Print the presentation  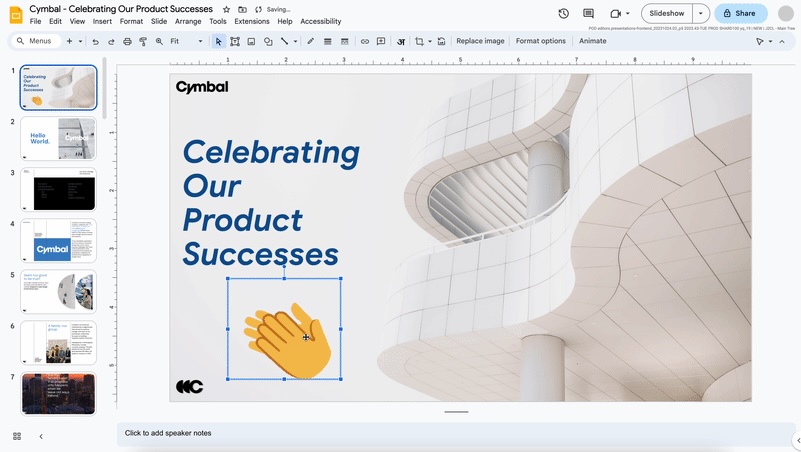point(127,41)
